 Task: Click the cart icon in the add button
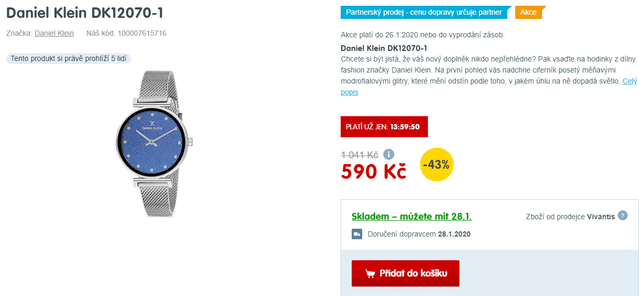pyautogui.click(x=370, y=273)
